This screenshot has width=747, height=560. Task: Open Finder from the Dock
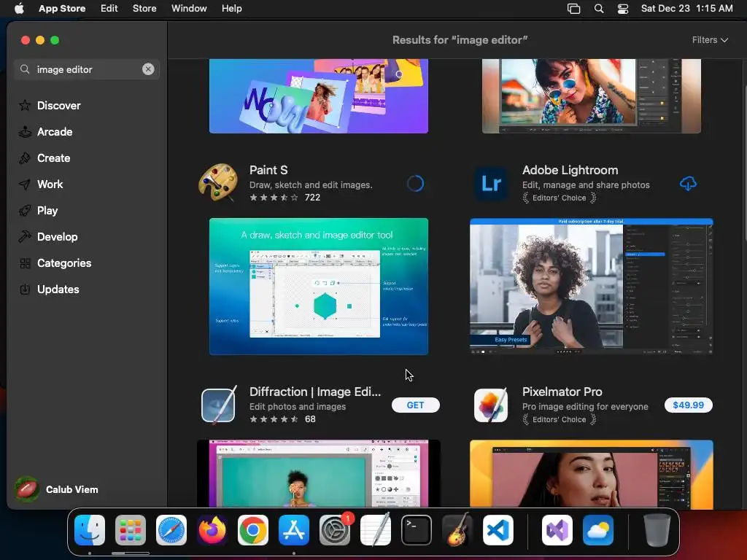coord(90,530)
